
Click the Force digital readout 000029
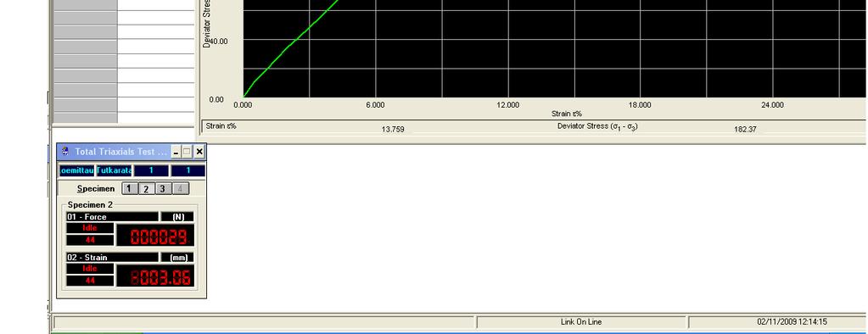point(155,235)
